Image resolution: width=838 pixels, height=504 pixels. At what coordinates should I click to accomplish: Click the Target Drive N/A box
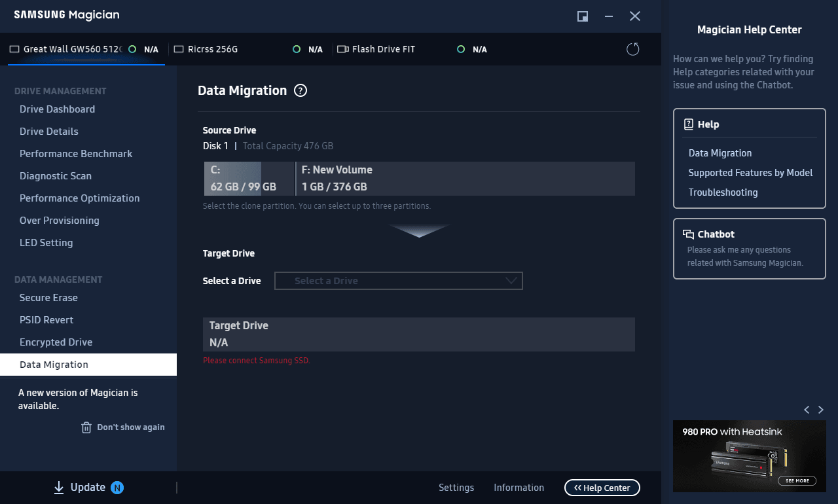click(x=419, y=334)
